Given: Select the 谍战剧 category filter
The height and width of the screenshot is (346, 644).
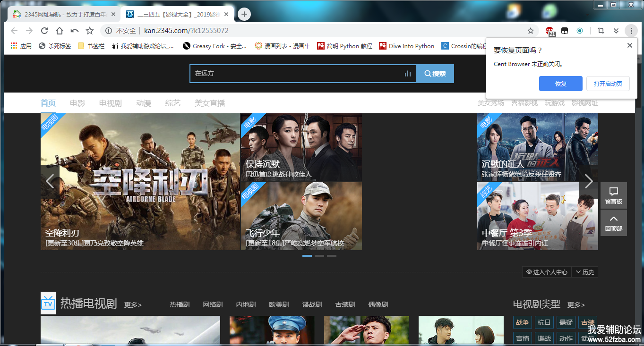Looking at the screenshot, I should pos(312,305).
